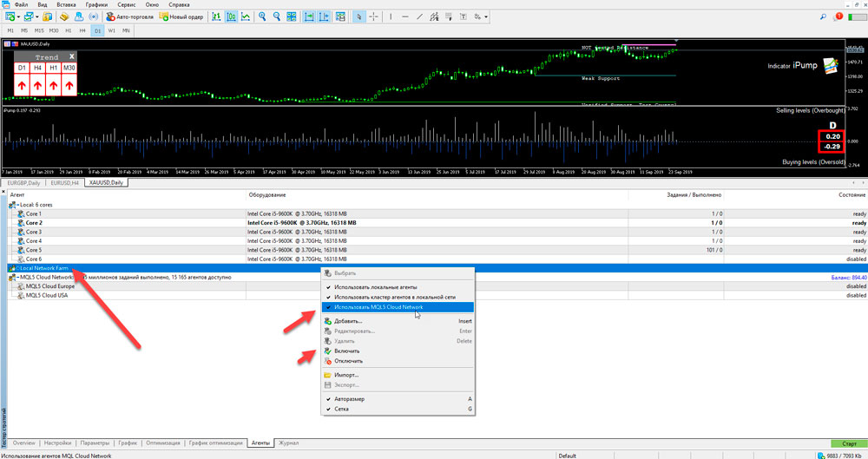
Task: Open the notifications icon with red badge
Action: tap(838, 16)
